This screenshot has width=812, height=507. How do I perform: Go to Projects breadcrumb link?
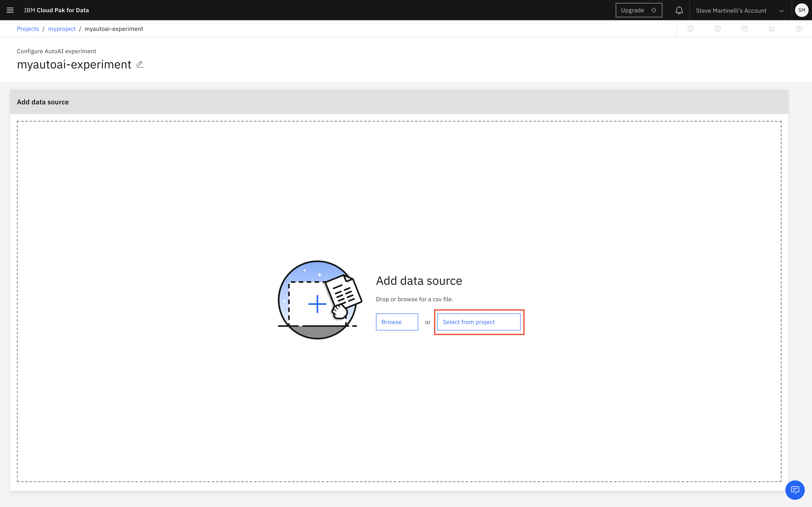[x=28, y=29]
